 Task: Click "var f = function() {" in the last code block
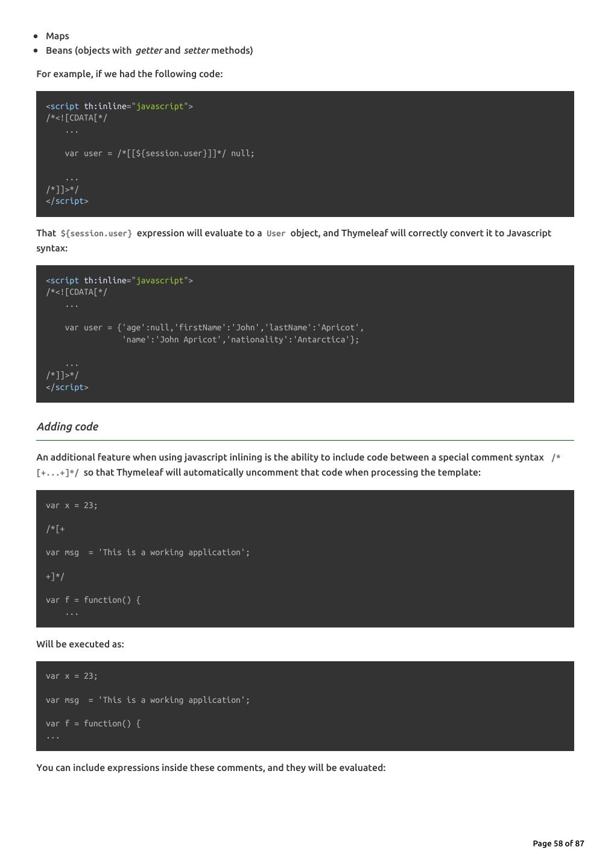click(x=93, y=724)
